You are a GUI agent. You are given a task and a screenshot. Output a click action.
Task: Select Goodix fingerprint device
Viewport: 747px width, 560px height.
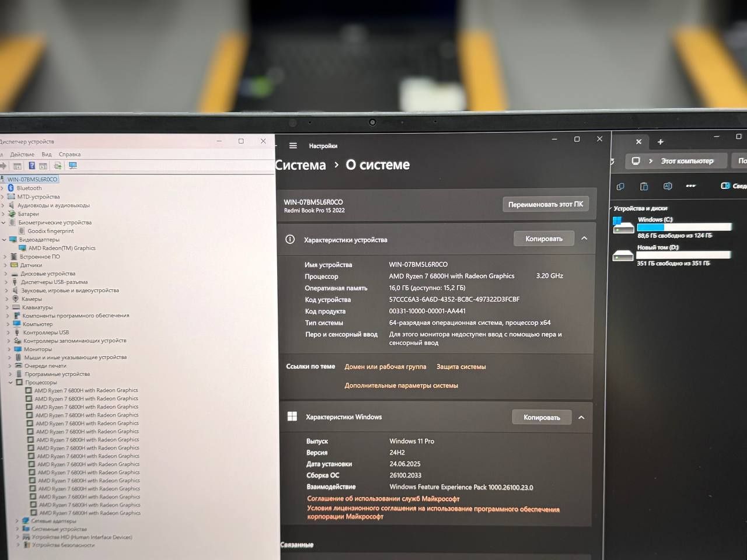click(x=51, y=231)
